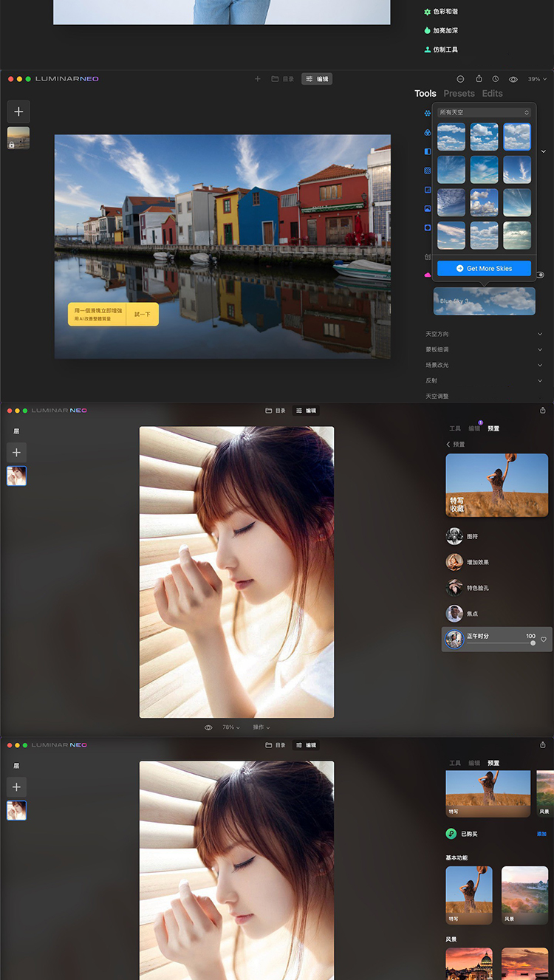Click the Get More Skies button
Screen dimensions: 554x980
484,269
